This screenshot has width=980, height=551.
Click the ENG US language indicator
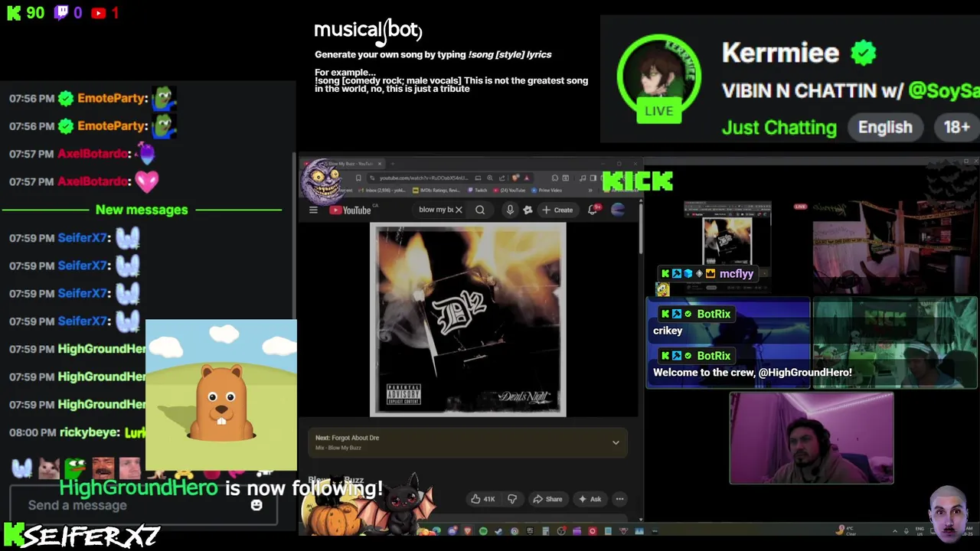[x=920, y=530]
